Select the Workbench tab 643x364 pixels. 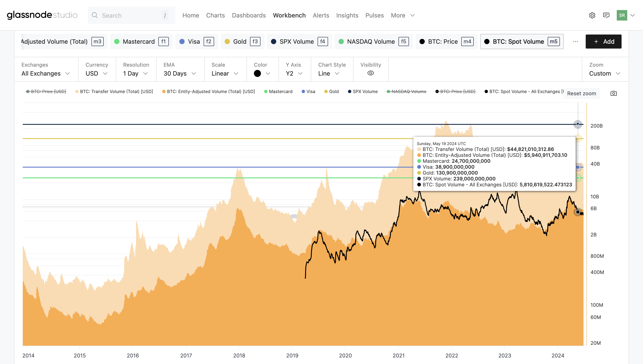coord(289,15)
